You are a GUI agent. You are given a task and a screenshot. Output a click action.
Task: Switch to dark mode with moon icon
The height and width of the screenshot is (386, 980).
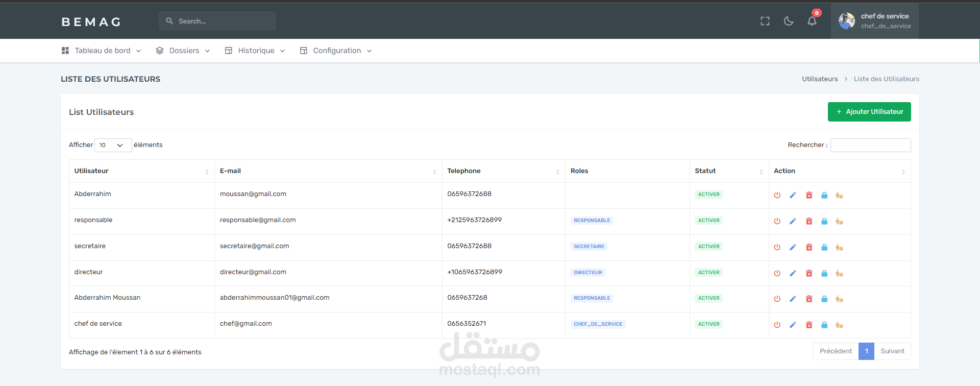tap(789, 21)
